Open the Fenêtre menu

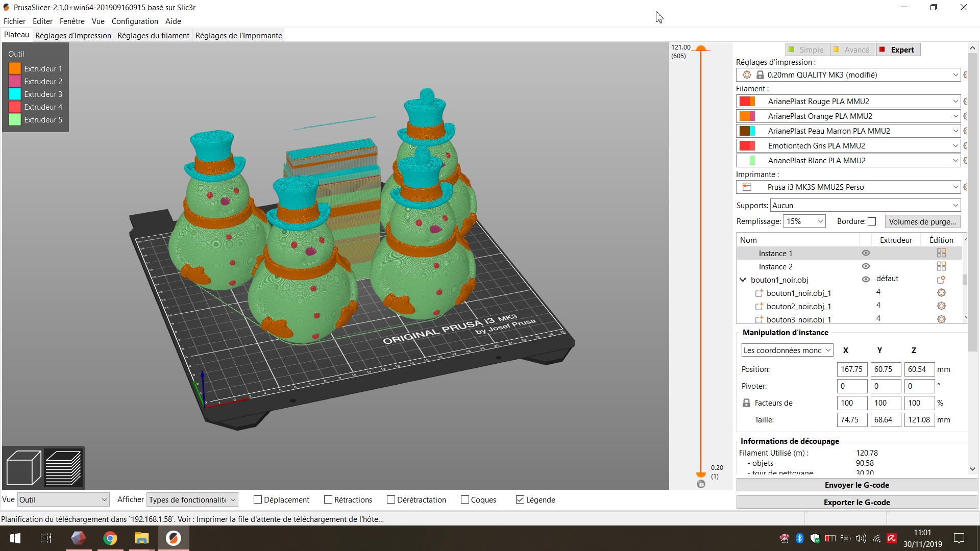(72, 21)
